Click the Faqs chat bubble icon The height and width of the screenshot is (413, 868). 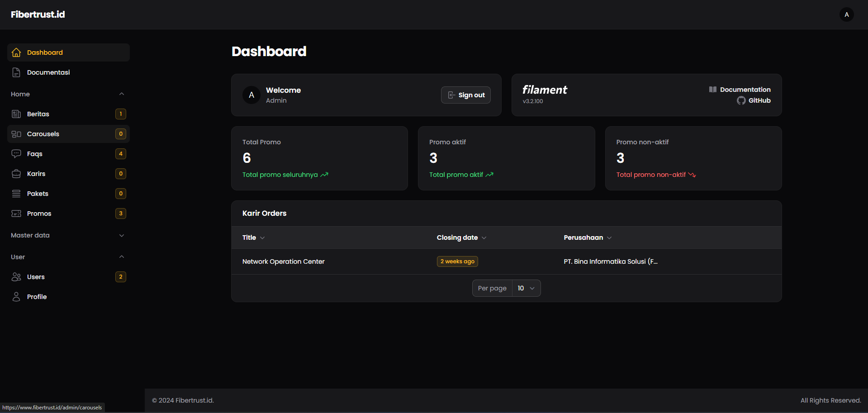click(16, 154)
